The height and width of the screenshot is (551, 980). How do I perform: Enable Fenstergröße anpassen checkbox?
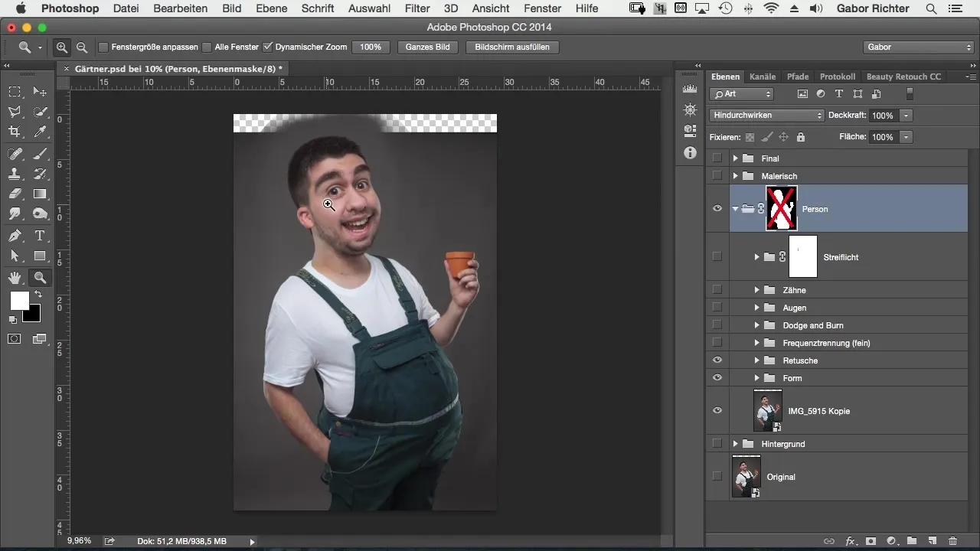[x=104, y=47]
